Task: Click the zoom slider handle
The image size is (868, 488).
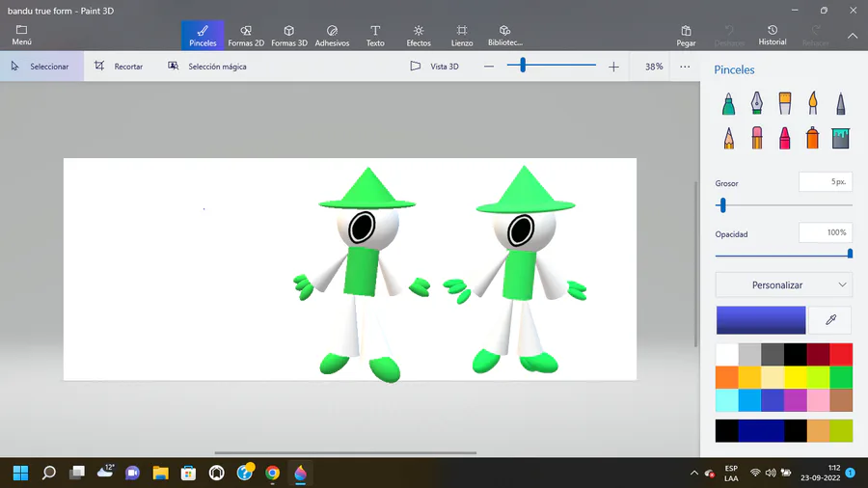Action: coord(523,66)
